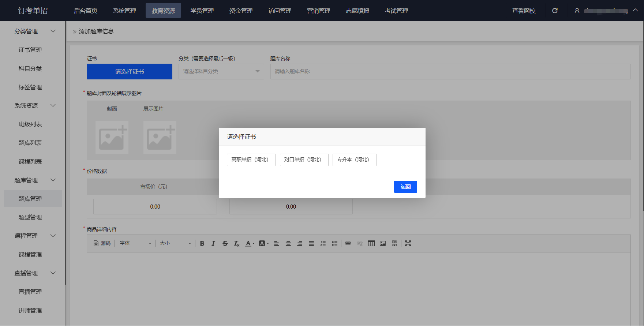Open the 学员管理 top menu
This screenshot has width=644, height=326.
(202, 11)
